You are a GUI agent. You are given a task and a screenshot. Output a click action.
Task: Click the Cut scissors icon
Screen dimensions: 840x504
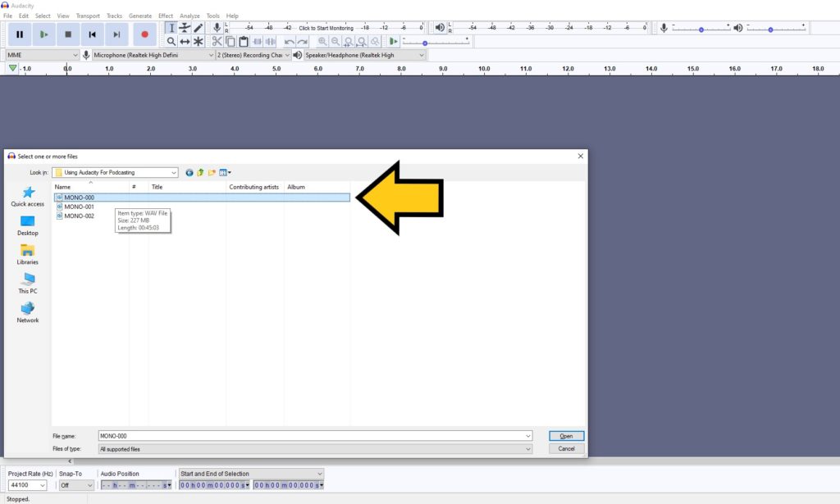pos(217,41)
